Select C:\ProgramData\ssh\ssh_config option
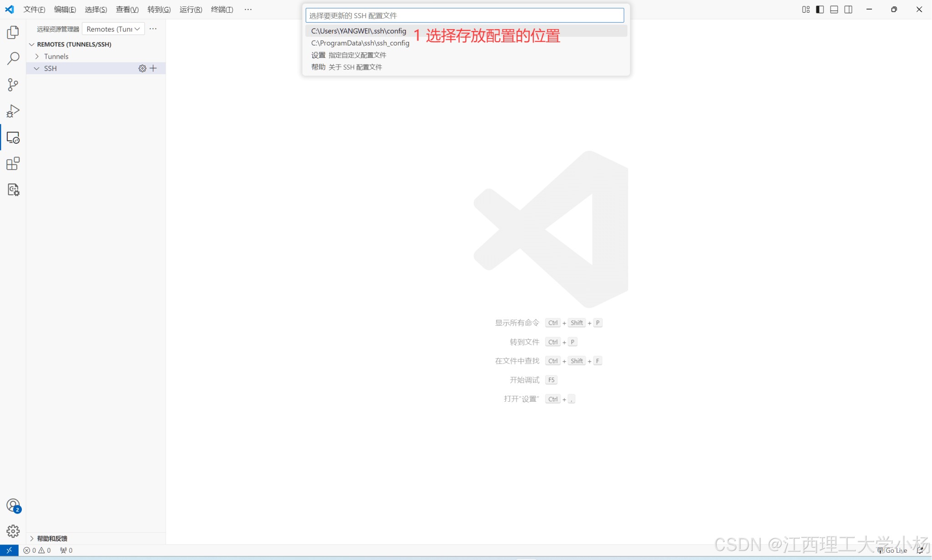Screen dimensions: 932x560 coord(360,43)
